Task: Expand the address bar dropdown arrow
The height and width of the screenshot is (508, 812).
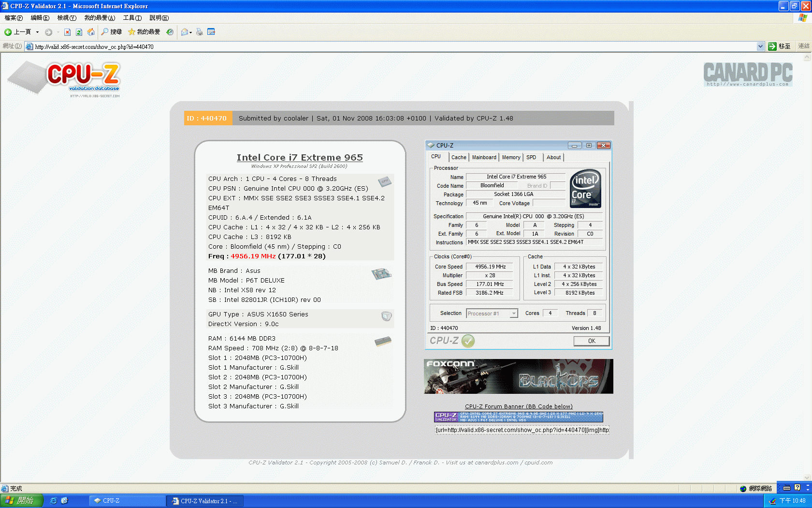Action: 760,46
